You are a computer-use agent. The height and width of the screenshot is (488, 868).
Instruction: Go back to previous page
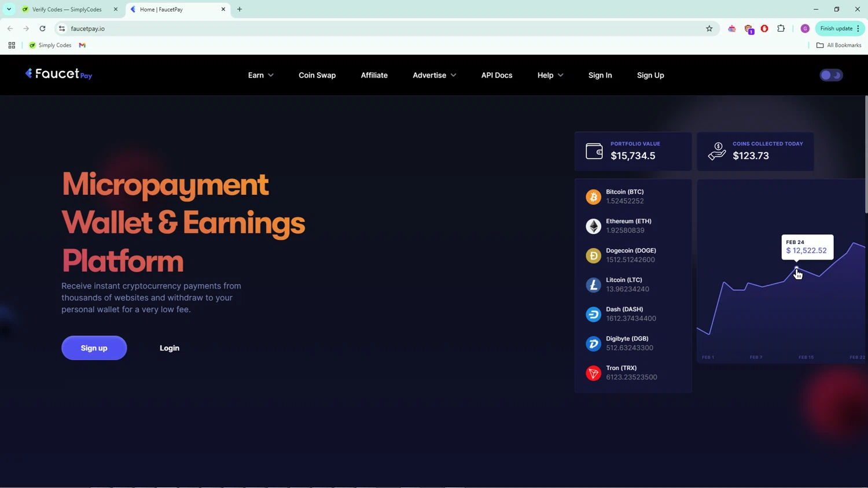tap(10, 28)
